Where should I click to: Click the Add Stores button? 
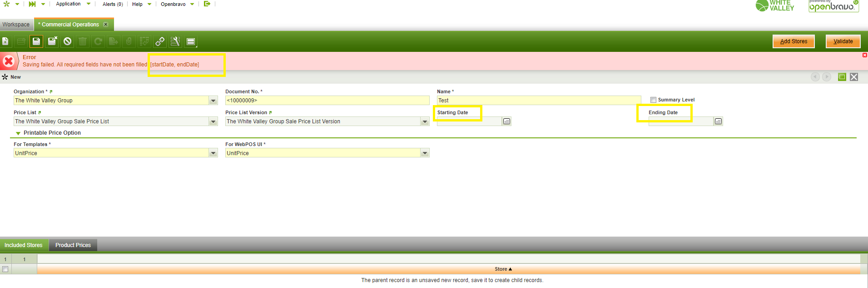point(794,41)
